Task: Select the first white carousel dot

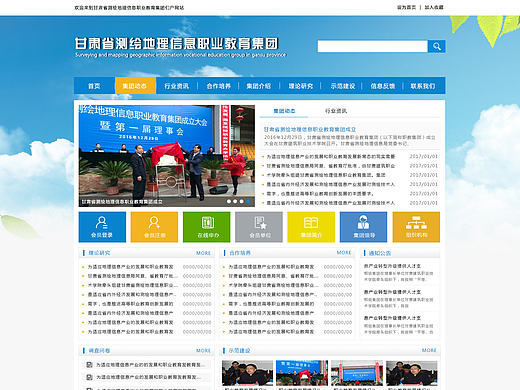Action: [229, 201]
